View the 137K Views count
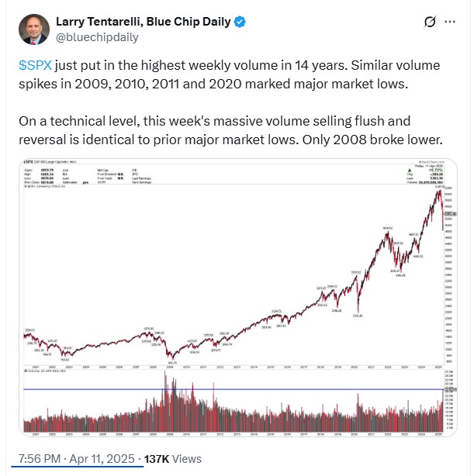 pos(172,459)
